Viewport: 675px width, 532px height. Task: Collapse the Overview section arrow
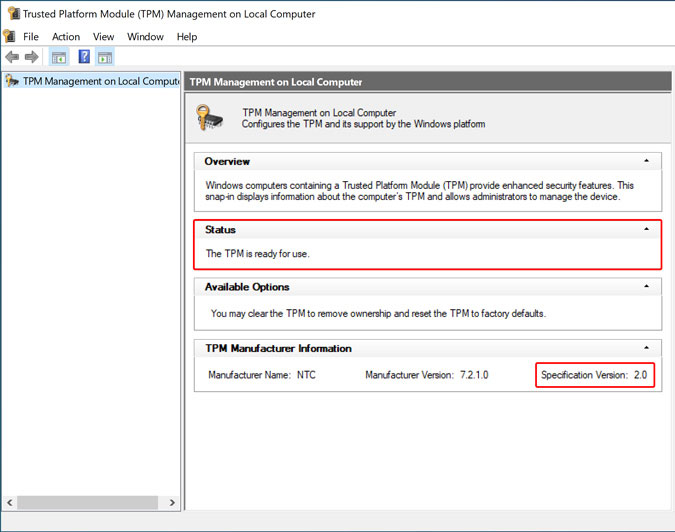click(647, 161)
